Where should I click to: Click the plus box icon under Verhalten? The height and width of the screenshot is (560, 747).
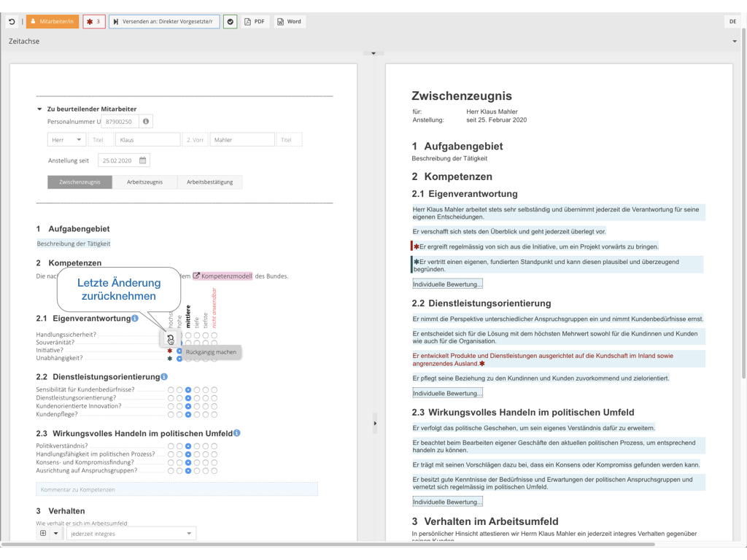[x=43, y=533]
